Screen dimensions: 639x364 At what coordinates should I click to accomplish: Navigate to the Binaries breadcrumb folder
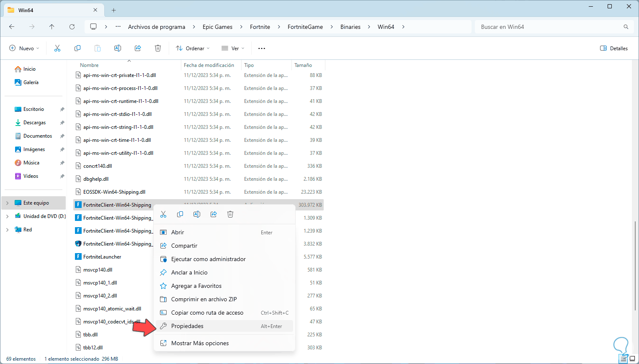pos(350,27)
